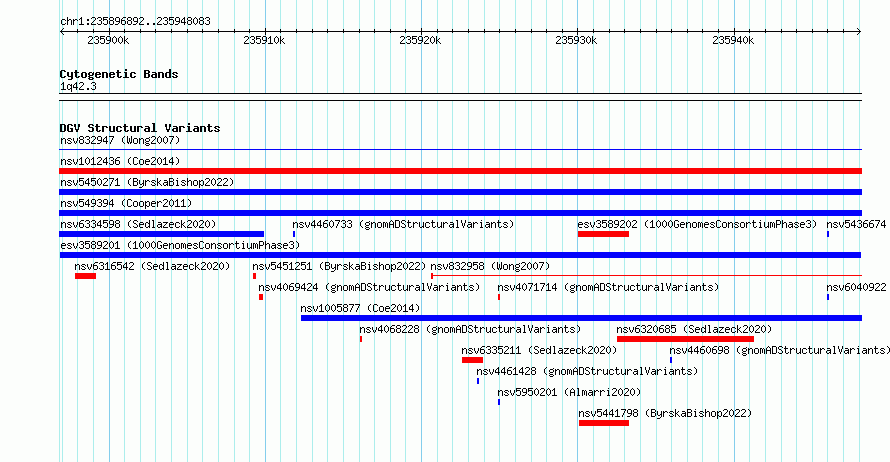890x462 pixels.
Task: Open esv3589201 (1000GenomesConsortiumPhase3) label
Action: [180, 245]
